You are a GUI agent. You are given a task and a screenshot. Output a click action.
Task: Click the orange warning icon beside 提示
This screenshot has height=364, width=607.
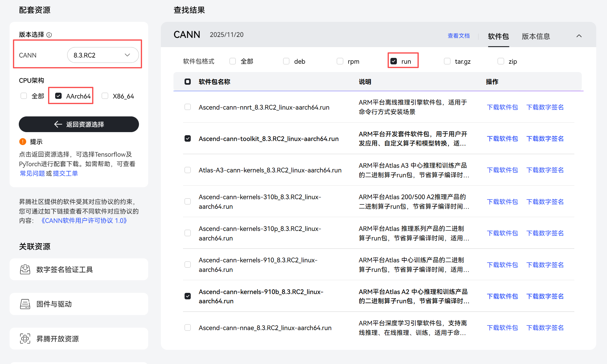tap(22, 141)
